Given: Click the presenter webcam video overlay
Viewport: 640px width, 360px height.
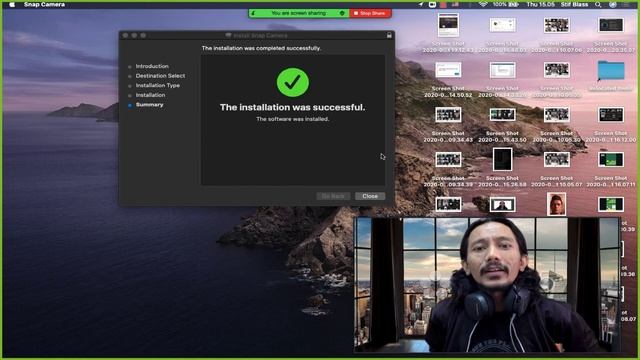Looking at the screenshot, I should [x=487, y=285].
